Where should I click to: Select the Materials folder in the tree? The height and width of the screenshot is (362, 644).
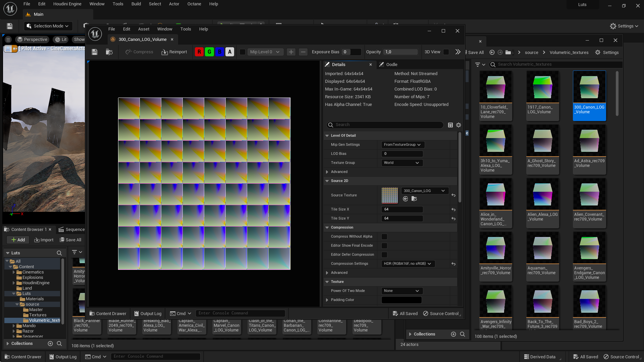35,299
